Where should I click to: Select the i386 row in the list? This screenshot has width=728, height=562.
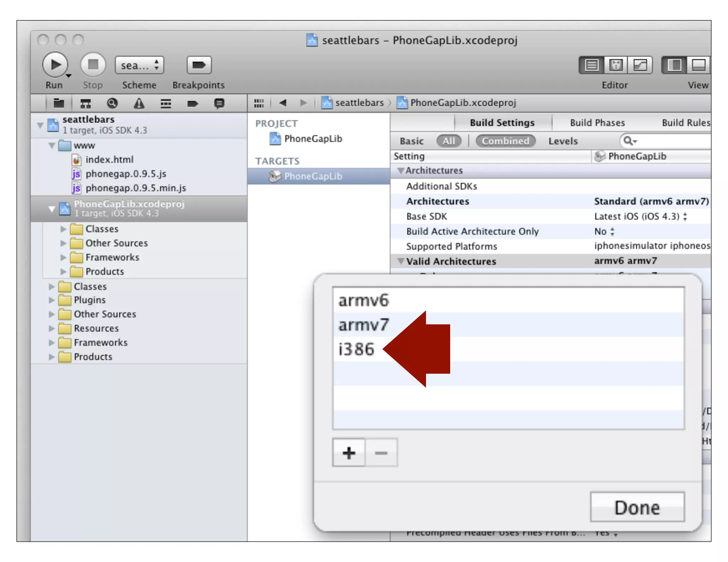357,349
